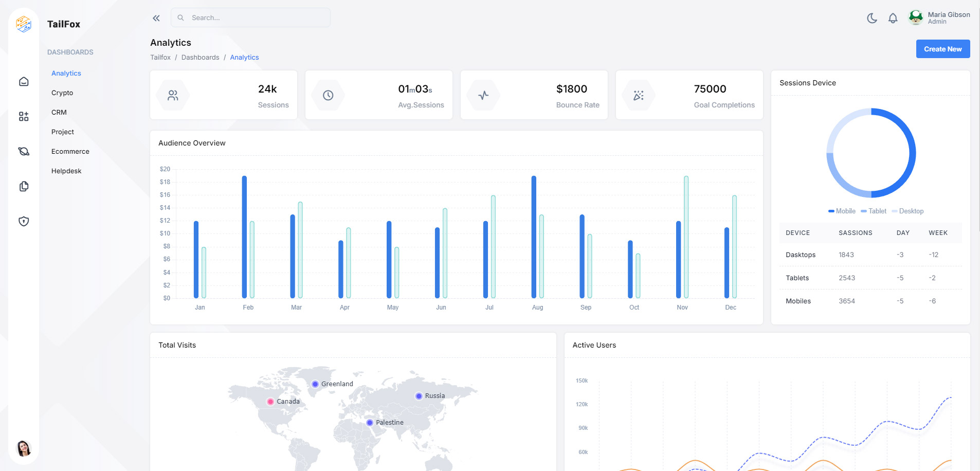Click the Avg.Sessions clock icon
The image size is (980, 471).
click(x=328, y=95)
